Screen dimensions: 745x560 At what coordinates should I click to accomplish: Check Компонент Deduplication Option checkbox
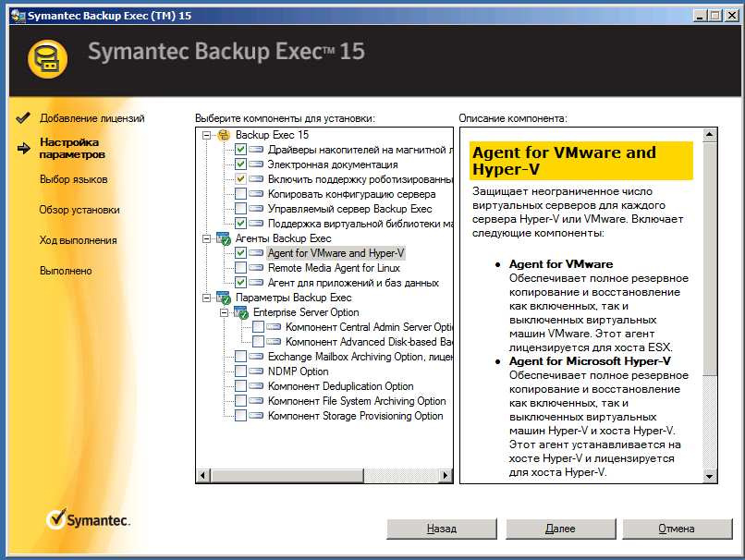coord(241,386)
